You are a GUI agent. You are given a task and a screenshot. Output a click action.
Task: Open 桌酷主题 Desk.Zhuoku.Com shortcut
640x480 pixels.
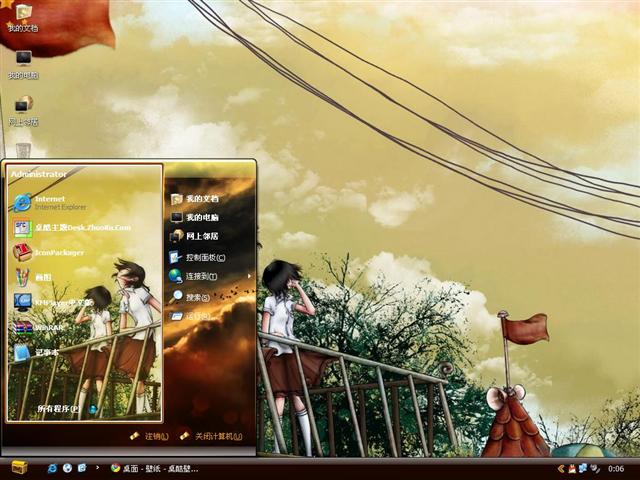(x=72, y=228)
